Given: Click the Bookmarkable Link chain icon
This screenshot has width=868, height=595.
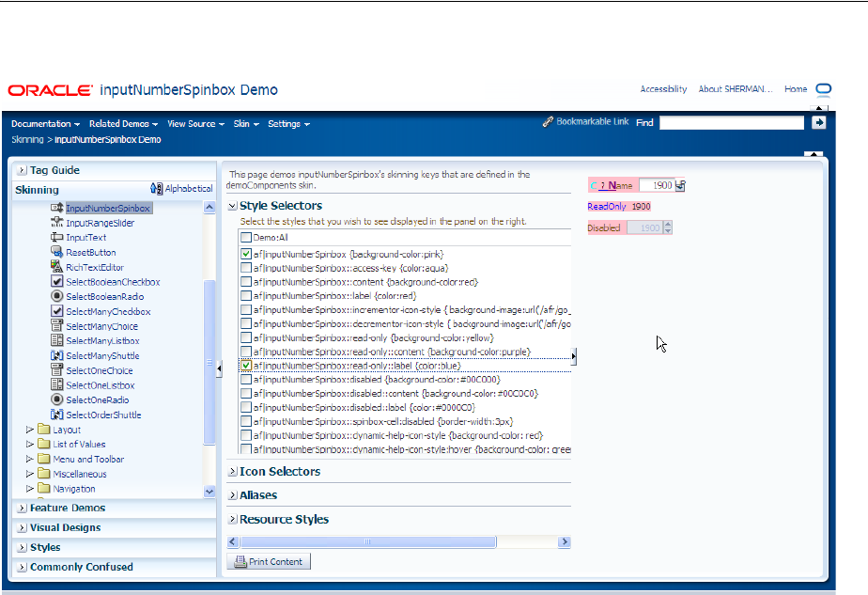Looking at the screenshot, I should pos(548,122).
